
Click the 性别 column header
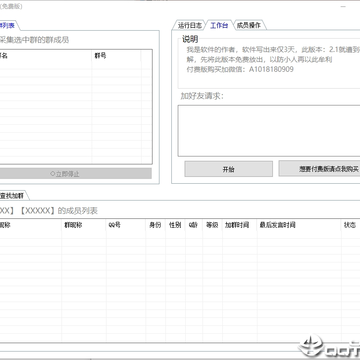(x=175, y=225)
